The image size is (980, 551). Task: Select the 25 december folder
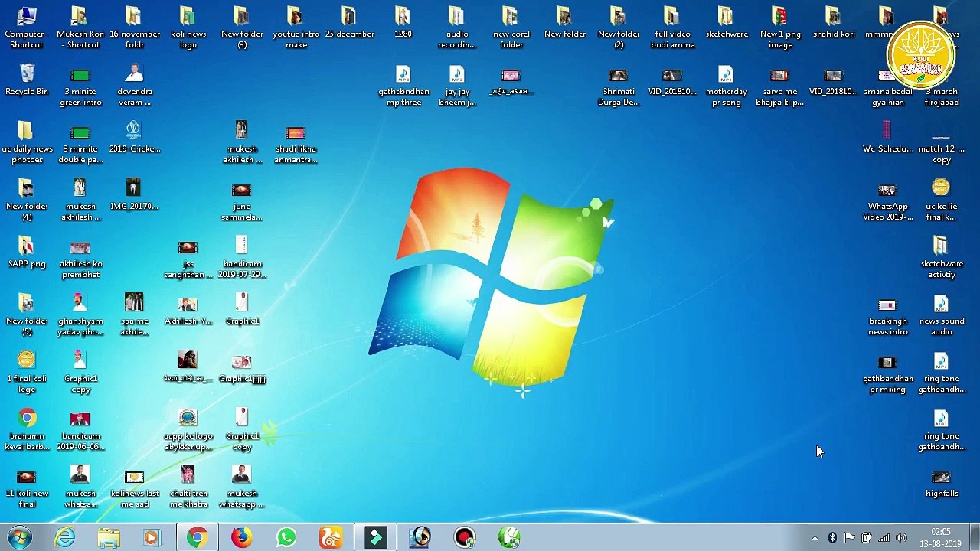click(x=350, y=23)
